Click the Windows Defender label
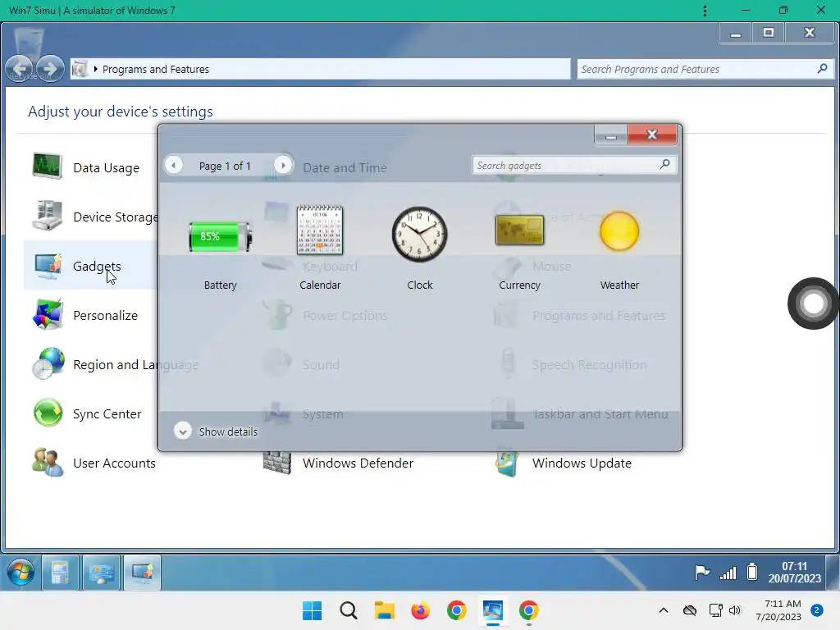The width and height of the screenshot is (840, 630). click(358, 463)
